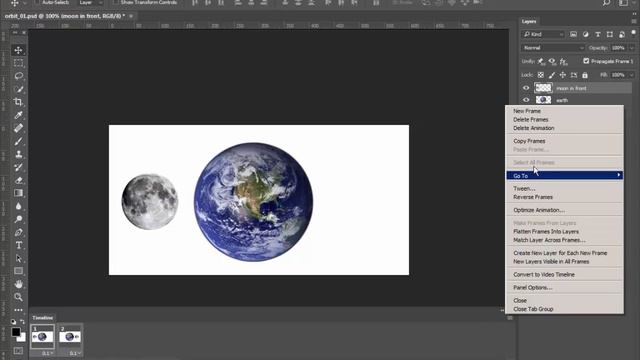
Task: Choose Flatten Frames Into Layers
Action: (x=546, y=231)
